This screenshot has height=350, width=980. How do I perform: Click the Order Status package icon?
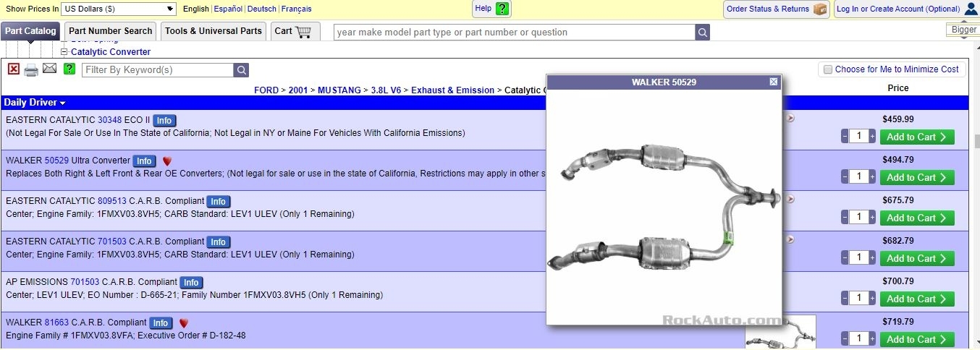click(820, 9)
